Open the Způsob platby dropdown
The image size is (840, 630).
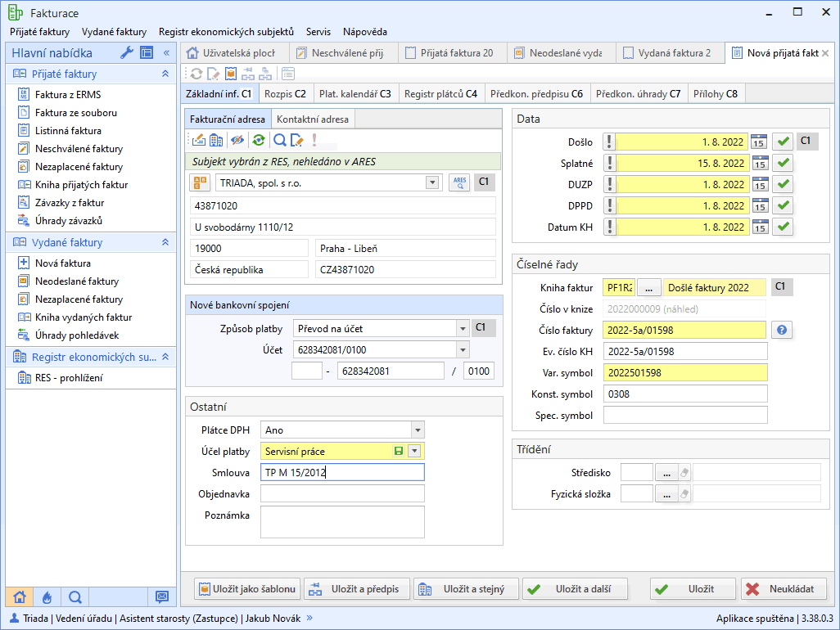coord(463,329)
